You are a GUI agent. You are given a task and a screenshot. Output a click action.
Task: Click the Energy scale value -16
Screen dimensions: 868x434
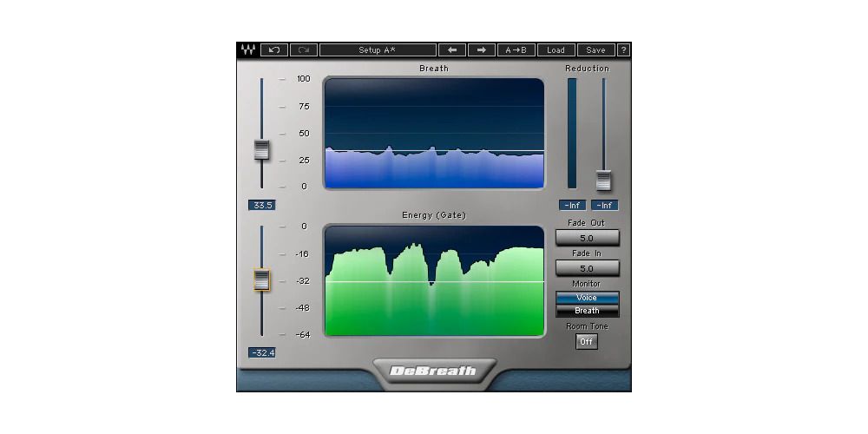302,254
